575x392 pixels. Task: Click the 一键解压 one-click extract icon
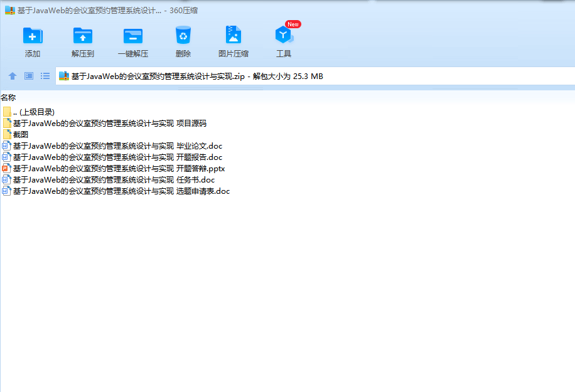click(132, 36)
